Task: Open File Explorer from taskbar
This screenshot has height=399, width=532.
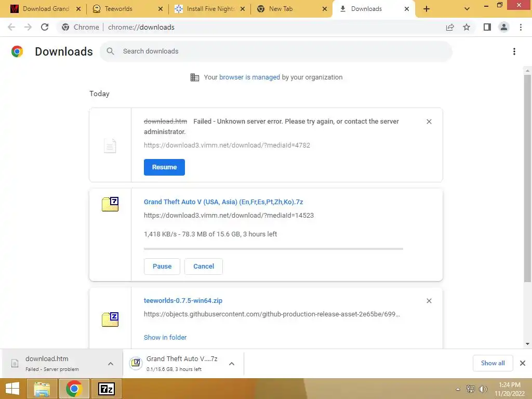Action: point(42,389)
